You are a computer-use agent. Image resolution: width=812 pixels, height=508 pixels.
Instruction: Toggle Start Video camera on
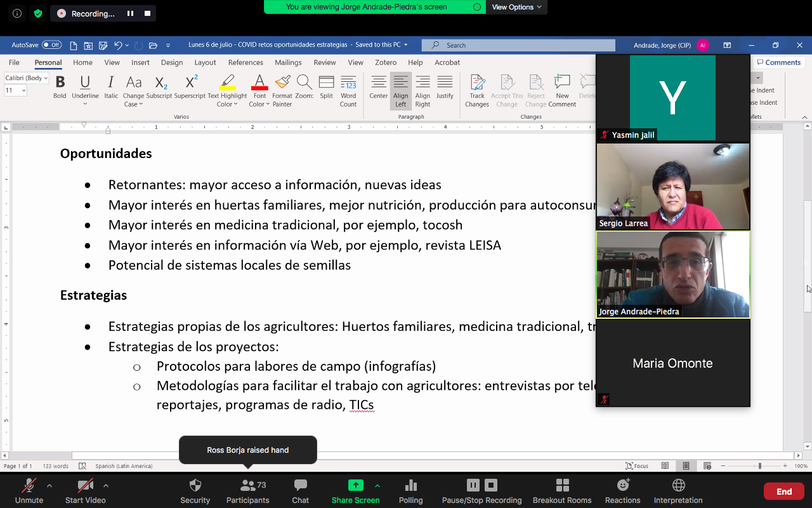(x=86, y=486)
